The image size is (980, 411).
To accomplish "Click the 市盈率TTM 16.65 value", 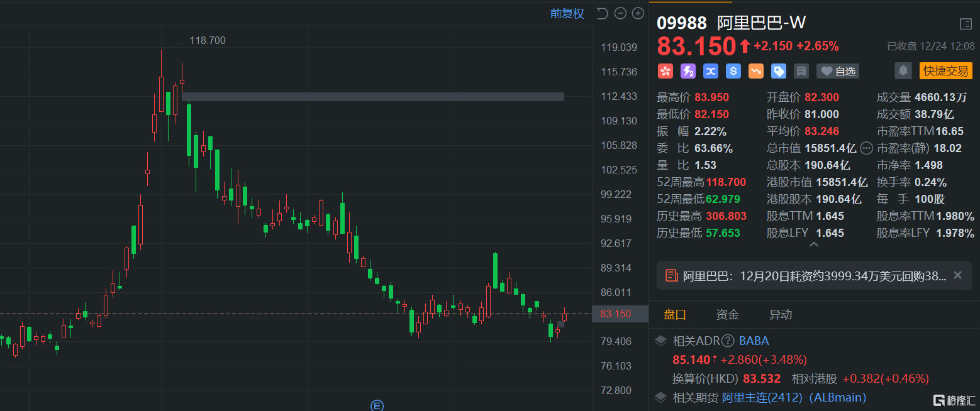I will coord(949,131).
